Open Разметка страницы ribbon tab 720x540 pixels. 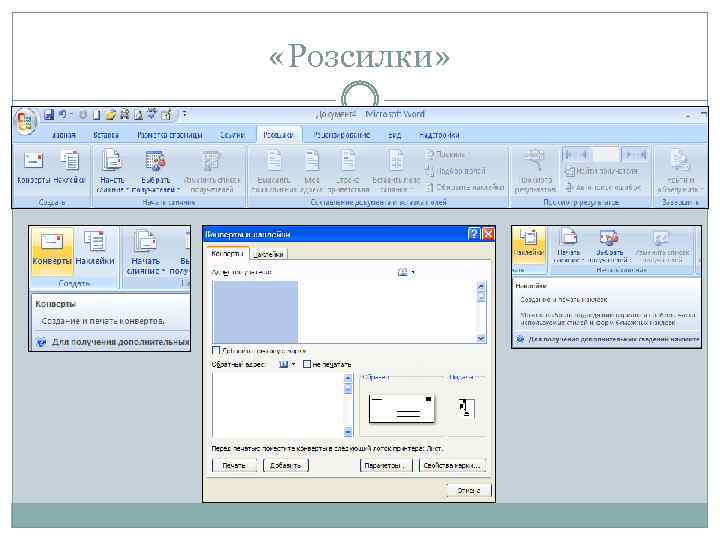pos(170,135)
